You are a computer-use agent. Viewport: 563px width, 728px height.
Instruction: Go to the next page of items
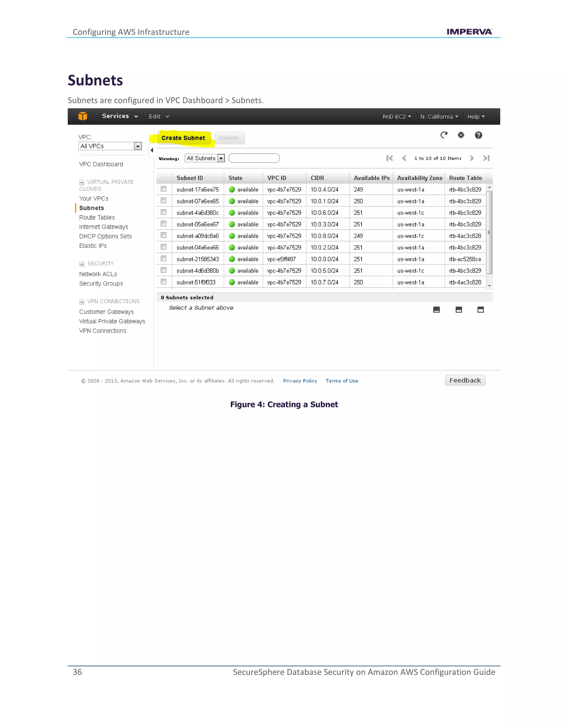[x=472, y=158]
